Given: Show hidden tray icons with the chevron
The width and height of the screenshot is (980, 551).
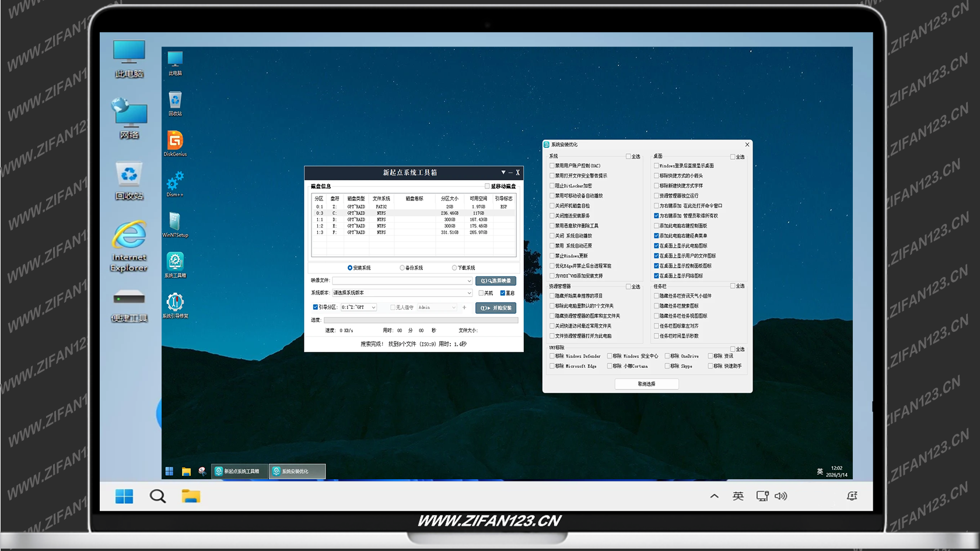Looking at the screenshot, I should (714, 496).
